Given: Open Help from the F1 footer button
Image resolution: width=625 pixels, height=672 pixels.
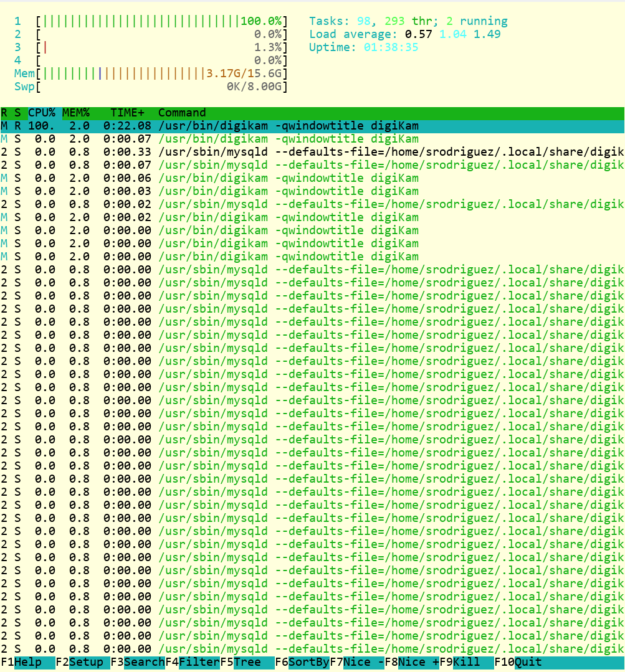Looking at the screenshot, I should (x=28, y=662).
